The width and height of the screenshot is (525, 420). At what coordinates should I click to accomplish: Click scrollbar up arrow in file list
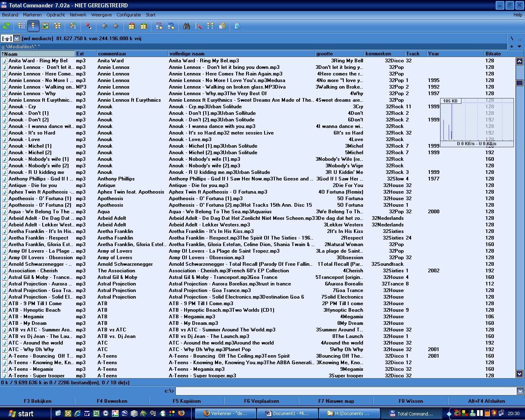click(520, 61)
